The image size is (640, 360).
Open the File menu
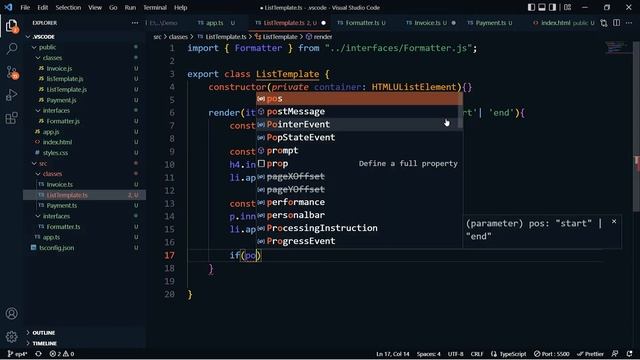(25, 7)
